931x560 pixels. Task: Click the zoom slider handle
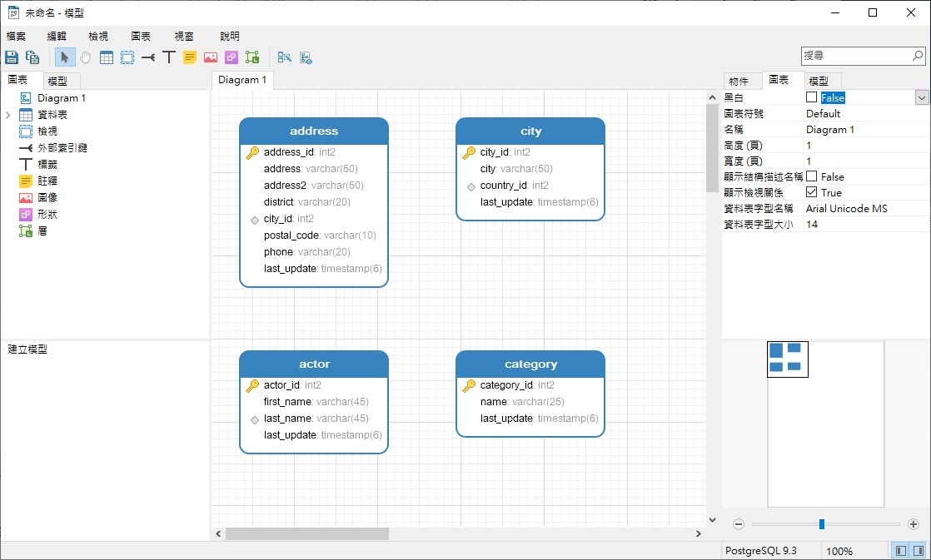(x=822, y=524)
